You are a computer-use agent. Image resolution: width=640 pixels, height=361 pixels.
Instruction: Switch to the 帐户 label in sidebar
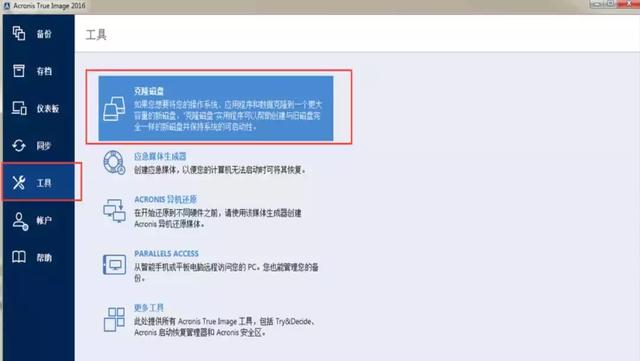(44, 221)
